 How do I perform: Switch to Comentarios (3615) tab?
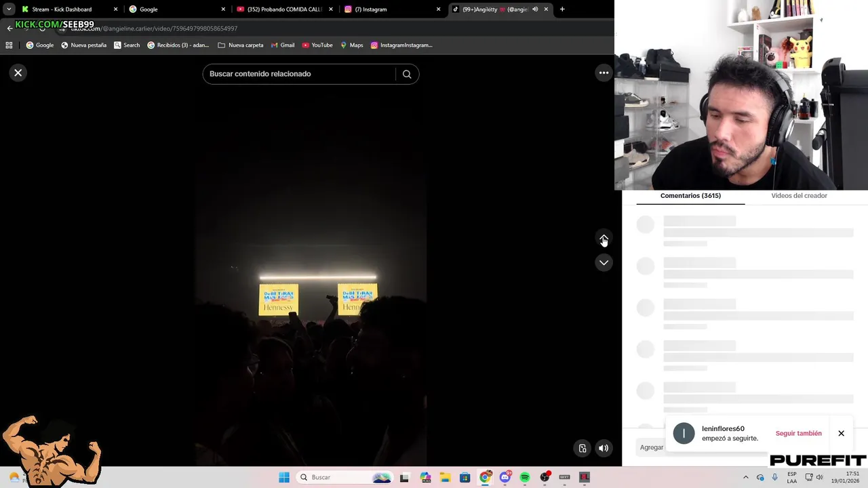pyautogui.click(x=690, y=195)
